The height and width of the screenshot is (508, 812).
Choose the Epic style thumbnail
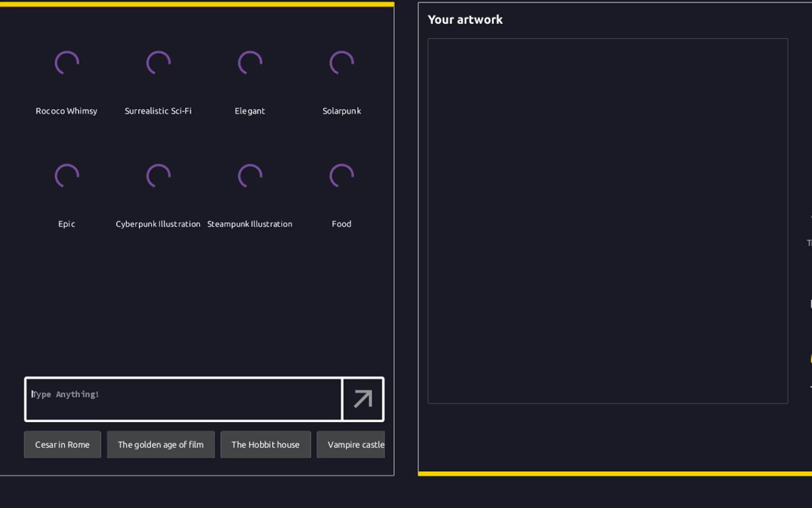[x=67, y=176]
